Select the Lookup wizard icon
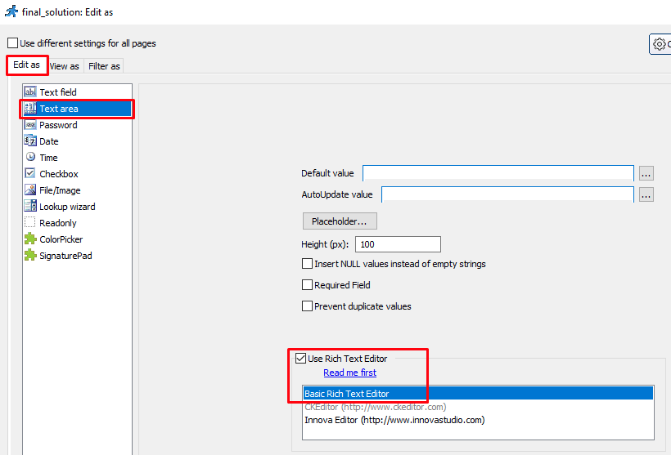The height and width of the screenshot is (455, 671). point(30,206)
